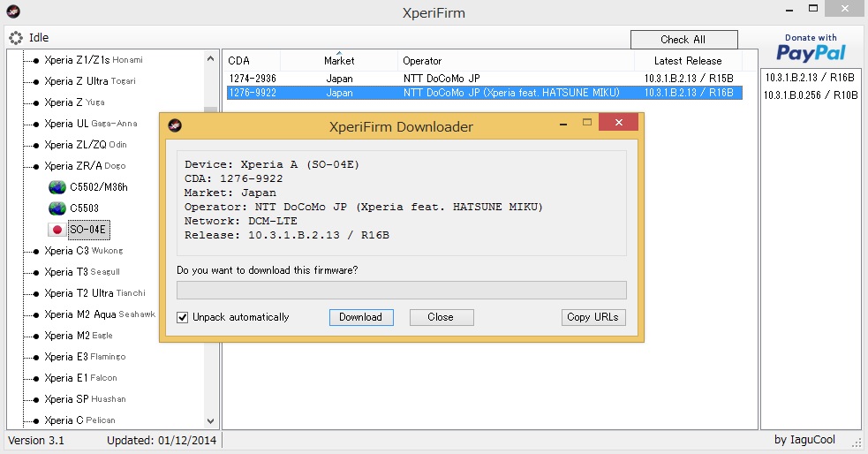Close the XperiFirm Downloader dialog with X

(x=618, y=123)
